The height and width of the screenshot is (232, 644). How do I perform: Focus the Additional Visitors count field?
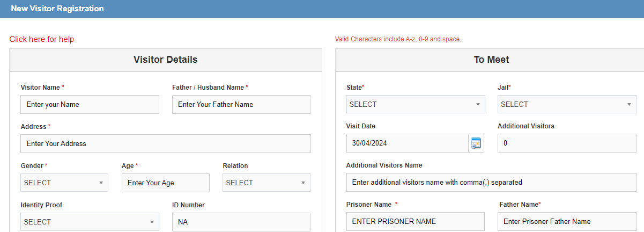(567, 143)
